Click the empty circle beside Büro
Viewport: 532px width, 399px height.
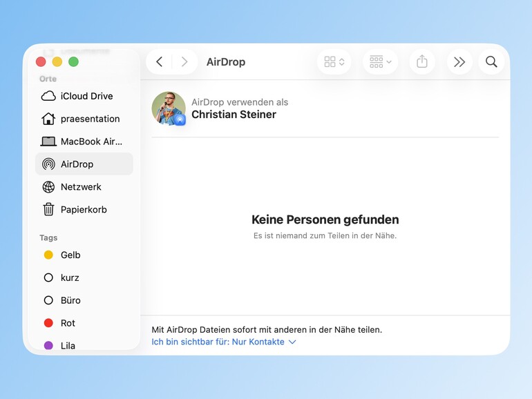tap(48, 300)
